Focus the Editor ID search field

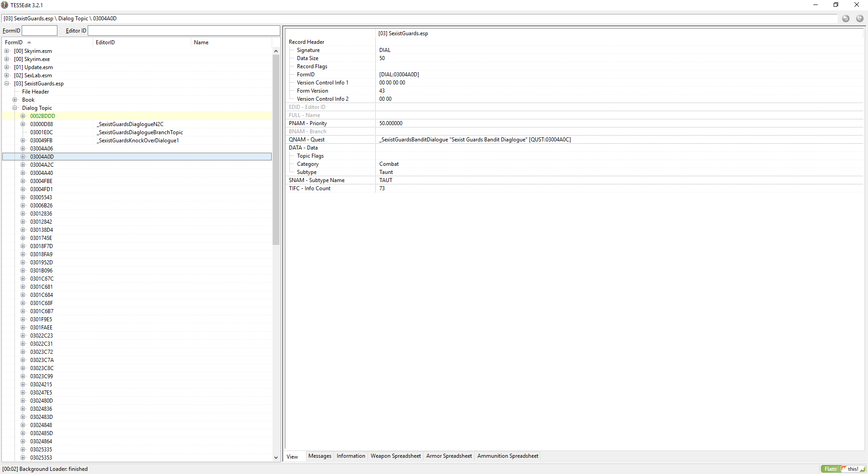tap(184, 30)
